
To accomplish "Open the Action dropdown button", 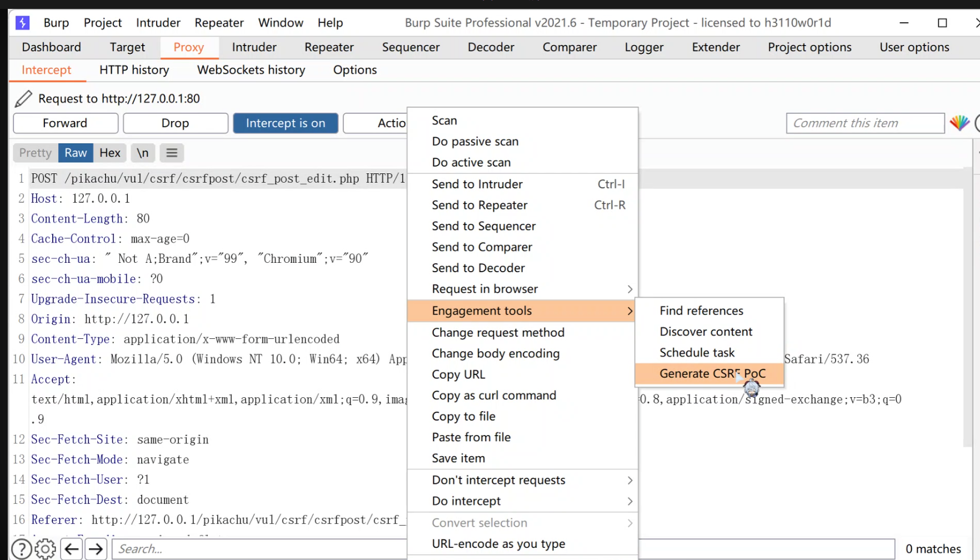I will (x=375, y=123).
